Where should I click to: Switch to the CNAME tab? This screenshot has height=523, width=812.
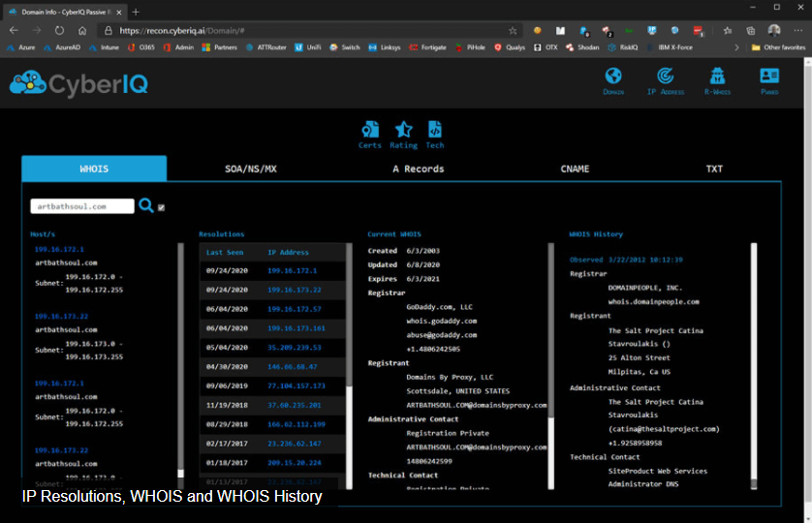[x=575, y=169]
